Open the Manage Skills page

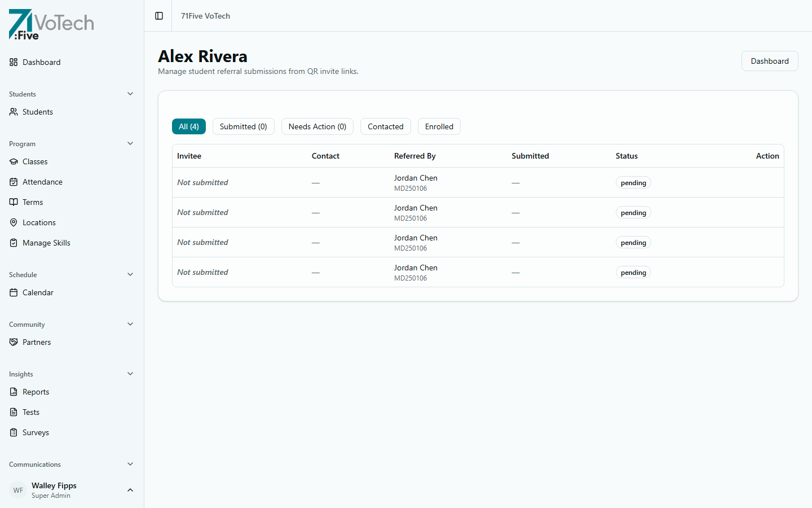coord(14,243)
